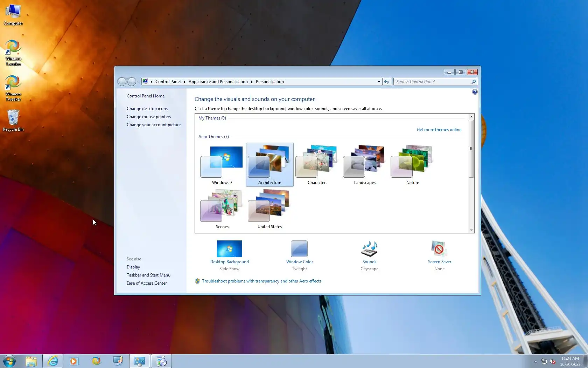The height and width of the screenshot is (368, 588).
Task: Expand the address bar previous locations dropdown
Action: point(379,82)
